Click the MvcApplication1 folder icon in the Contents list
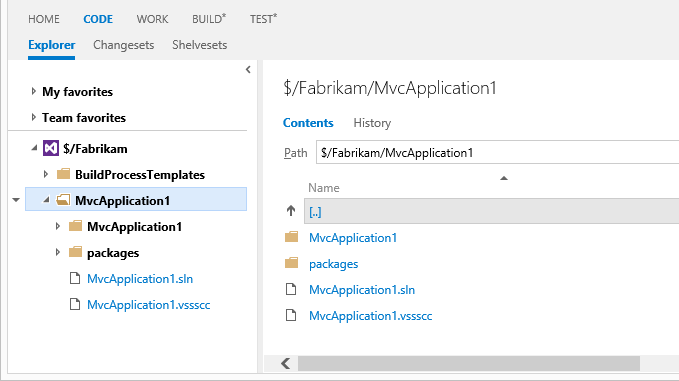The height and width of the screenshot is (381, 679). [x=291, y=237]
